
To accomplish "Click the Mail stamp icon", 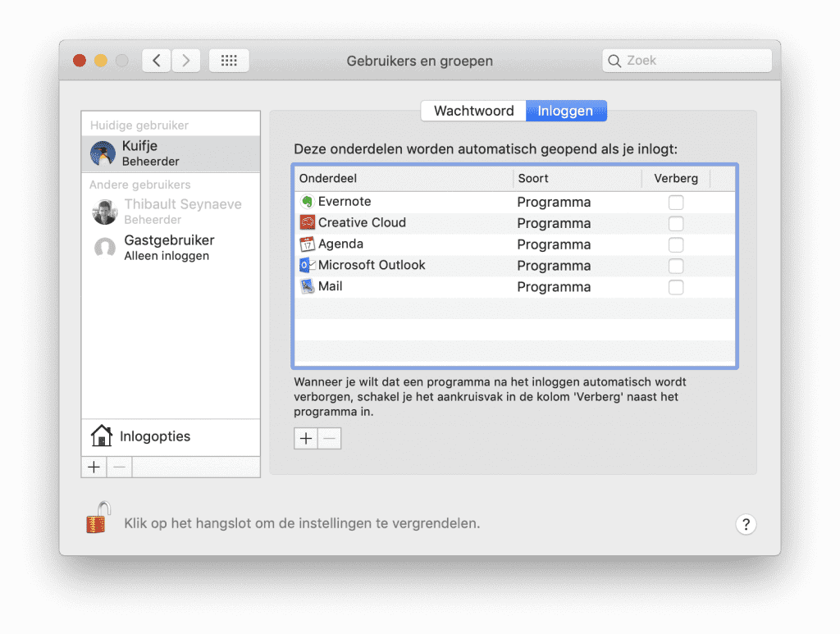I will pyautogui.click(x=307, y=286).
